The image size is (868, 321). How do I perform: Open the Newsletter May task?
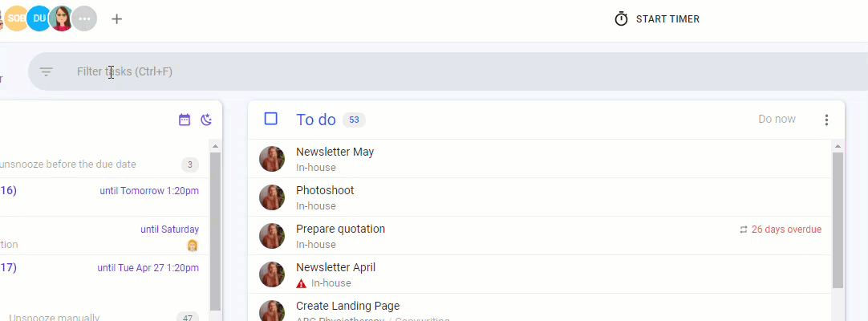click(x=540, y=159)
